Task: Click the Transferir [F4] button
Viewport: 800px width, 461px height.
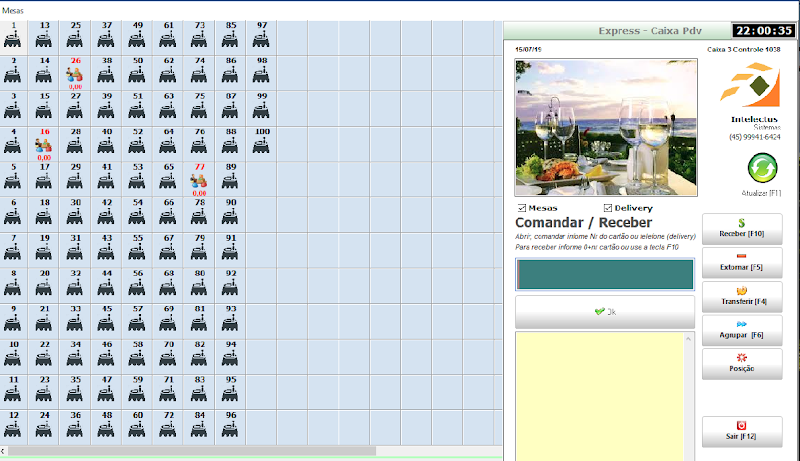Action: pyautogui.click(x=742, y=295)
